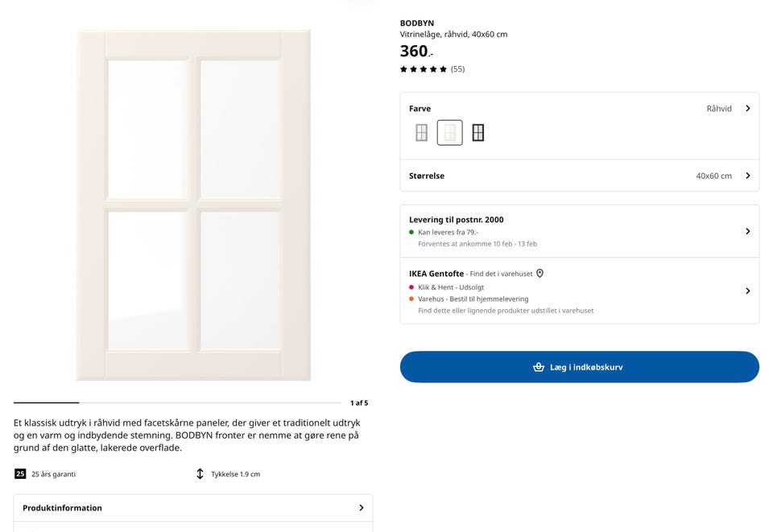The image size is (773, 532).
Task: Click the BODBYN cabinet door product image
Action: (193, 204)
